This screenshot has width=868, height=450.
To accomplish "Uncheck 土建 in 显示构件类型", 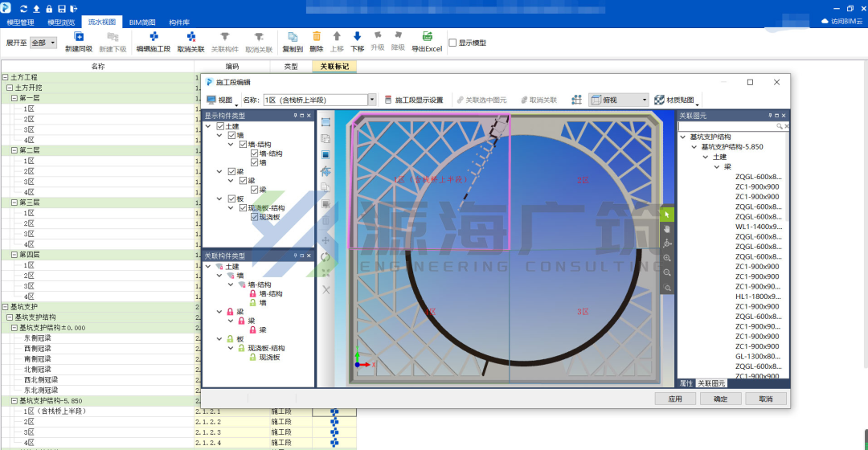I will [220, 127].
